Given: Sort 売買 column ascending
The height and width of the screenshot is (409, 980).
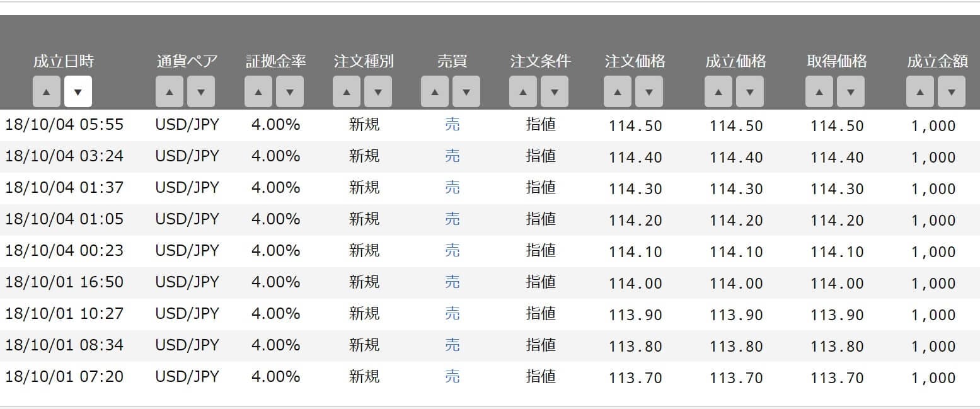Looking at the screenshot, I should click(x=434, y=91).
